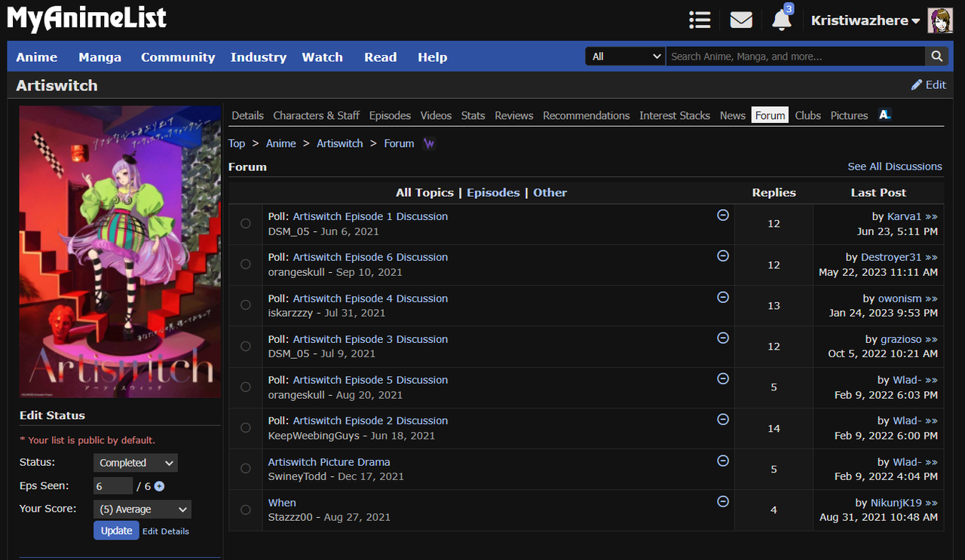Viewport: 965px width, 560px height.
Task: Click the blue A icon after Pictures
Action: [x=885, y=115]
